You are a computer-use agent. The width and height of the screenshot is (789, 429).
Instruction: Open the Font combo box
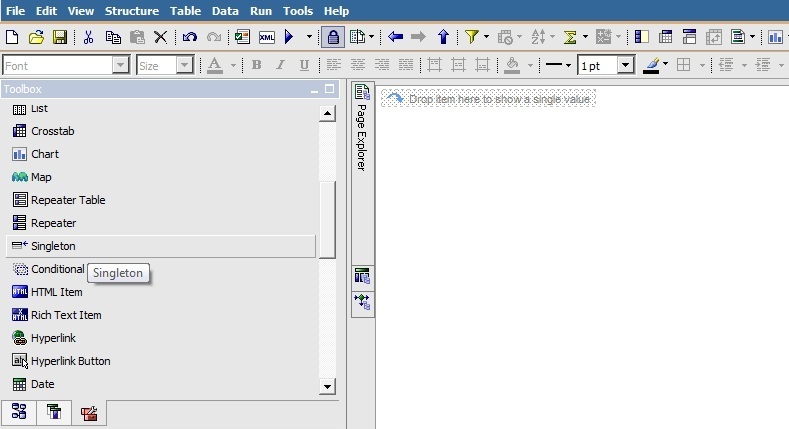[66, 65]
